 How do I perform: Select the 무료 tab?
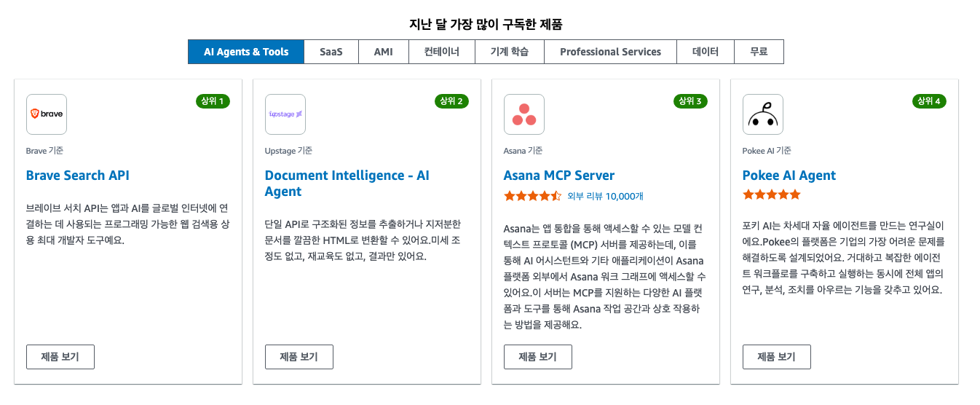759,52
